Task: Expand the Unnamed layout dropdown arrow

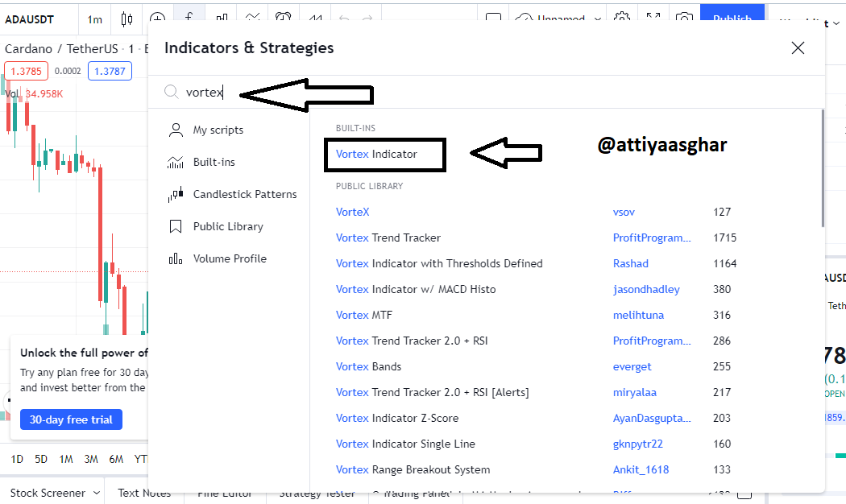Action: [x=598, y=19]
